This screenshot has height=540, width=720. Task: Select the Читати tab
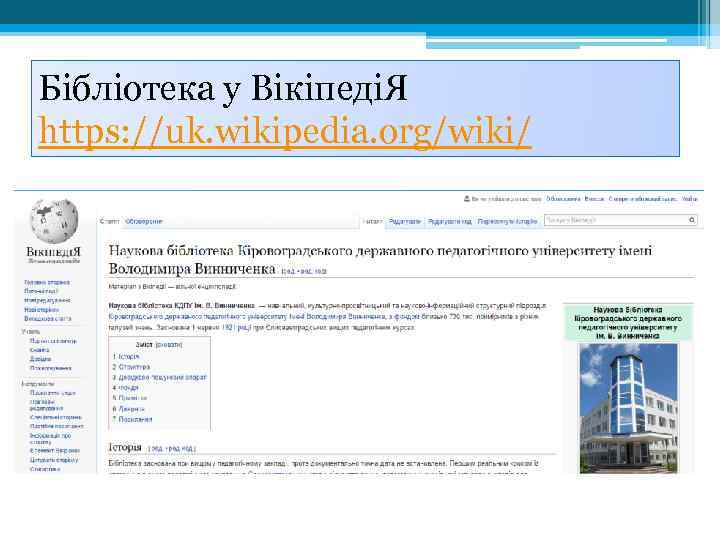click(372, 221)
